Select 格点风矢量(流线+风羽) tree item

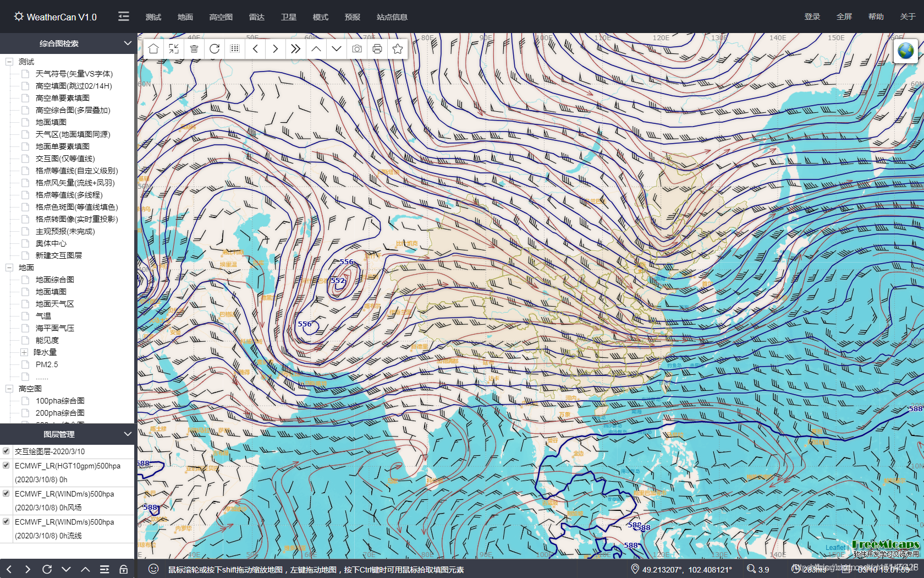tap(75, 183)
